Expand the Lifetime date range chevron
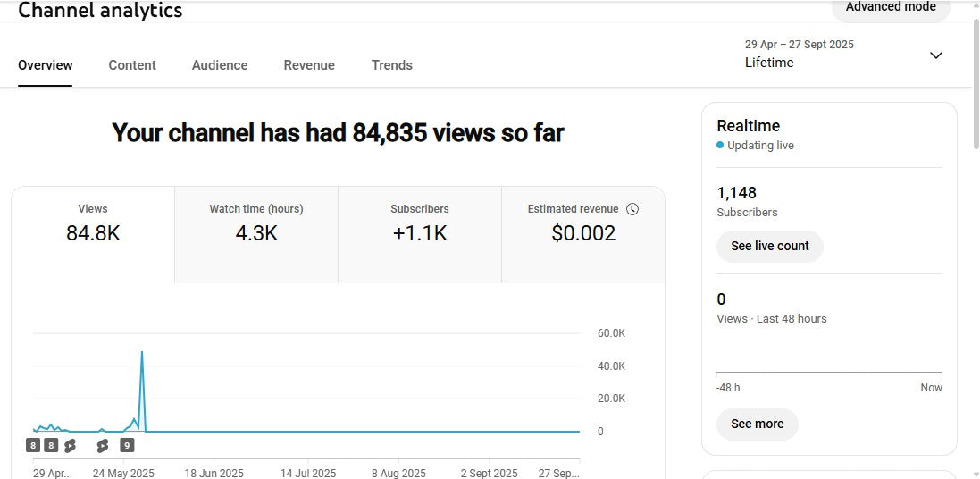Screen dimensions: 980x479 coord(935,55)
